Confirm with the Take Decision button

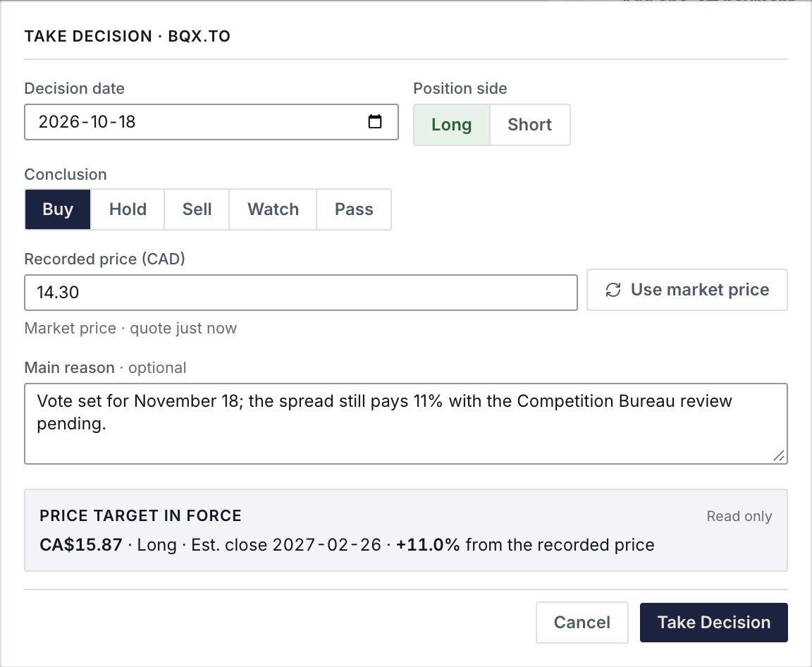714,623
